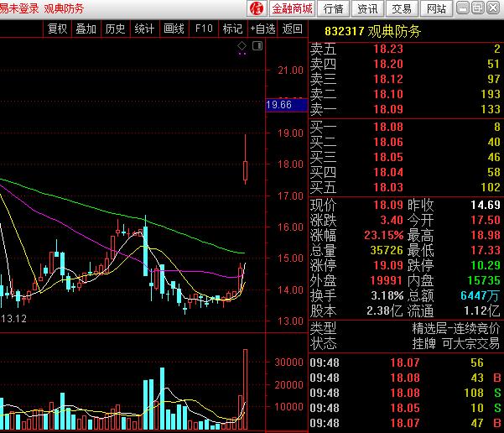Click the 19.66 price axis label
This screenshot has height=433, width=504.
coord(278,105)
